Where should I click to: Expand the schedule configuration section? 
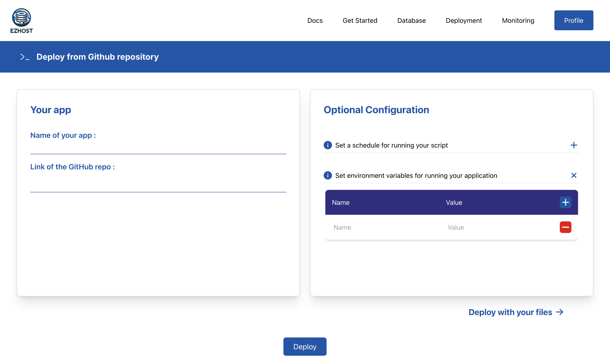pos(573,145)
